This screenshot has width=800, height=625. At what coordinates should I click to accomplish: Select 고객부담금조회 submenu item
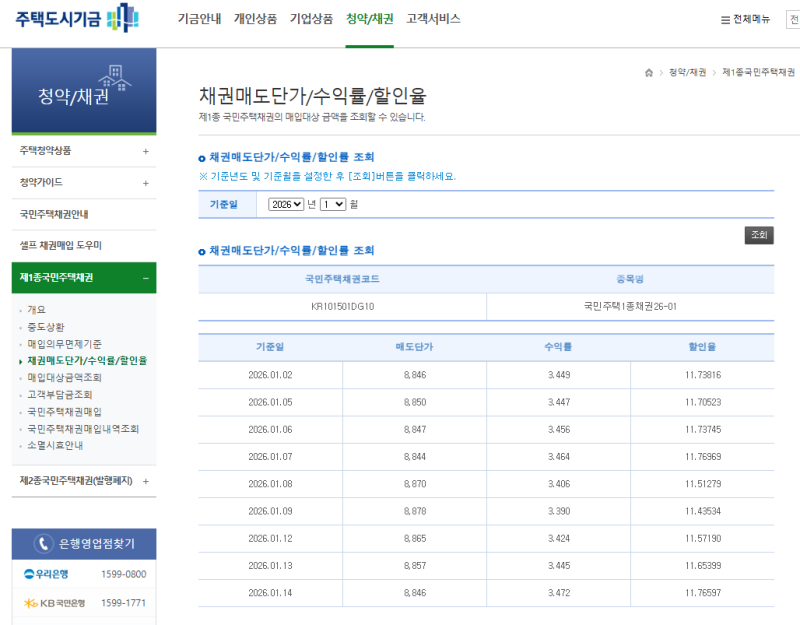pyautogui.click(x=60, y=394)
